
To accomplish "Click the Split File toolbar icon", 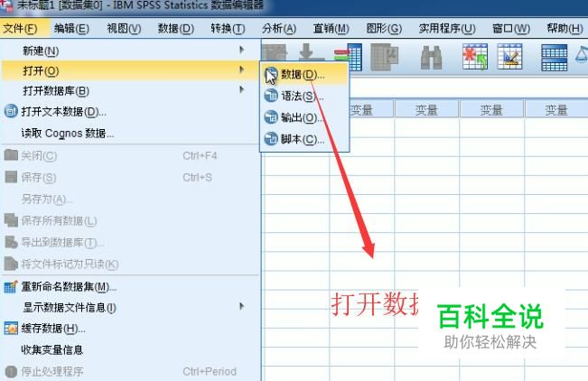I will click(x=555, y=58).
